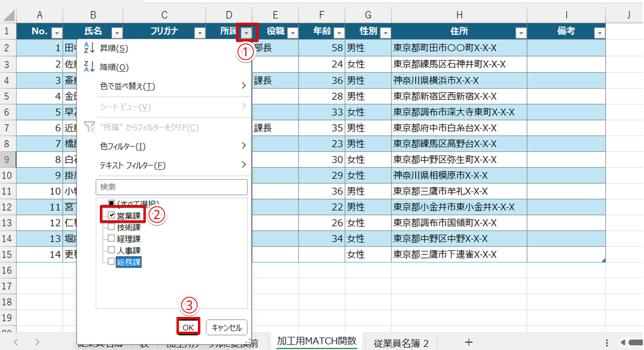
Task: Open the 所属 column filter button
Action: tap(246, 33)
